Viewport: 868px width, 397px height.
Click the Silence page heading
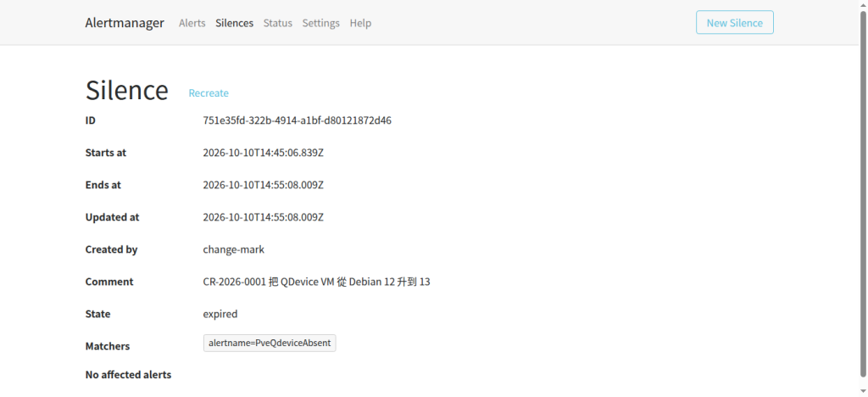[127, 90]
